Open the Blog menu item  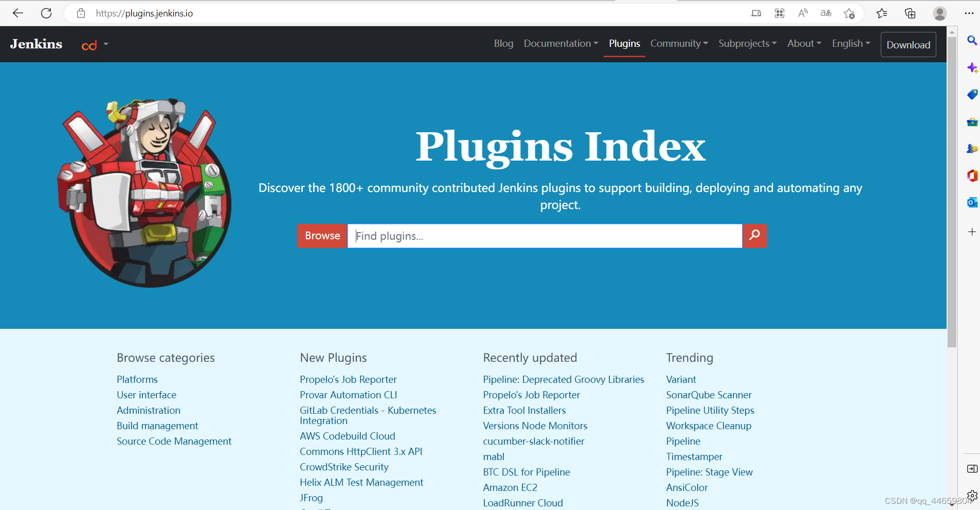click(503, 44)
